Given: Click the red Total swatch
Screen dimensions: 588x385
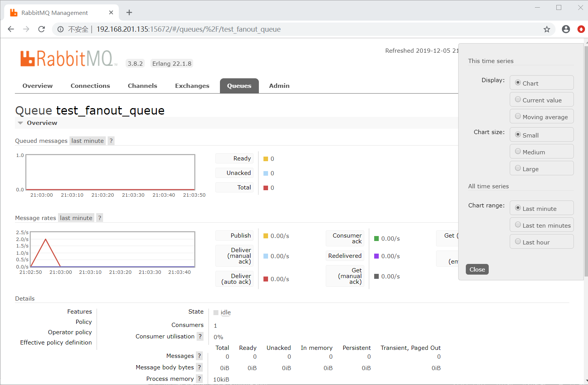Looking at the screenshot, I should (266, 188).
